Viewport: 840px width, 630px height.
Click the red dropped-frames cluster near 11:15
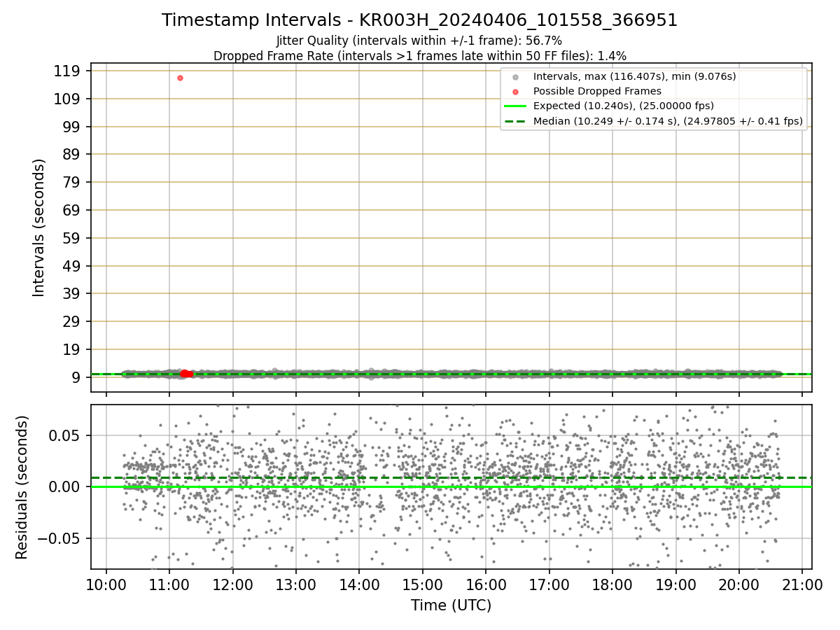point(186,374)
